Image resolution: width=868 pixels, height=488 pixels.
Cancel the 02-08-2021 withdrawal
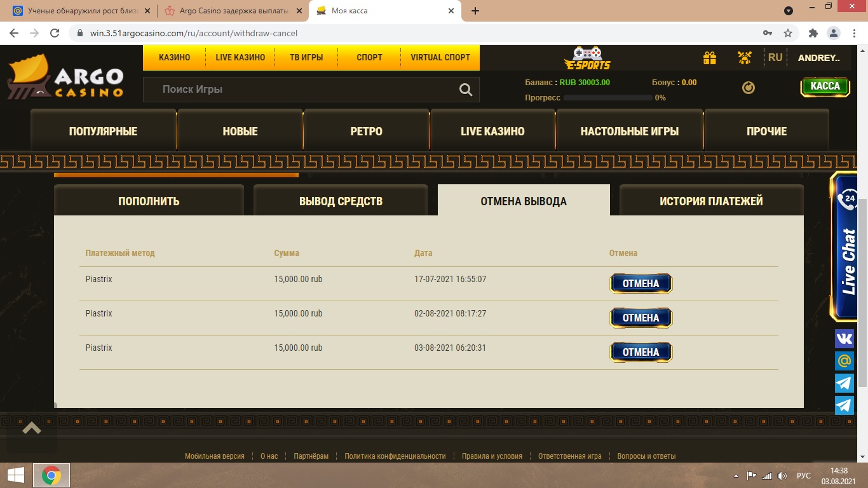(x=641, y=318)
